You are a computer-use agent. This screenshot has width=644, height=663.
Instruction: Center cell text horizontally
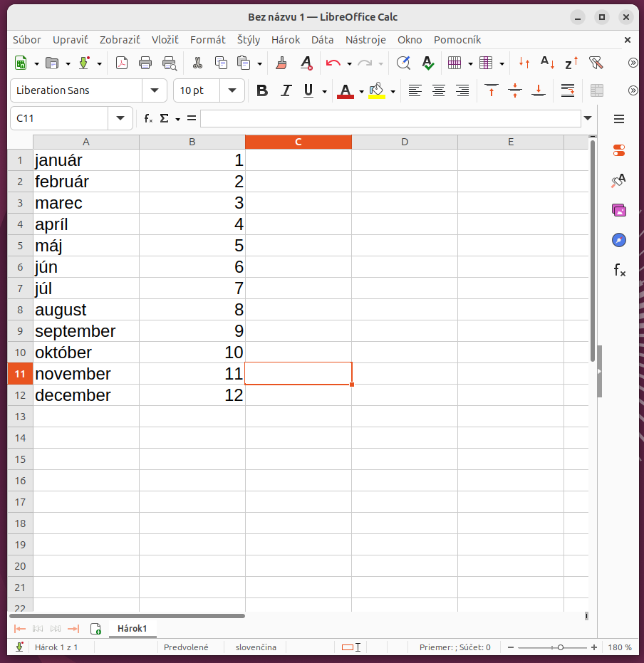click(x=439, y=90)
